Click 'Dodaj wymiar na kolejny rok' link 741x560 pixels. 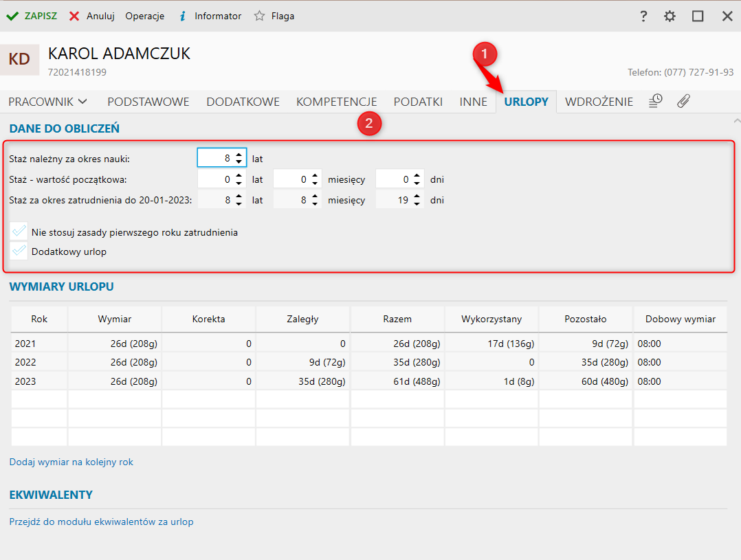coord(71,462)
